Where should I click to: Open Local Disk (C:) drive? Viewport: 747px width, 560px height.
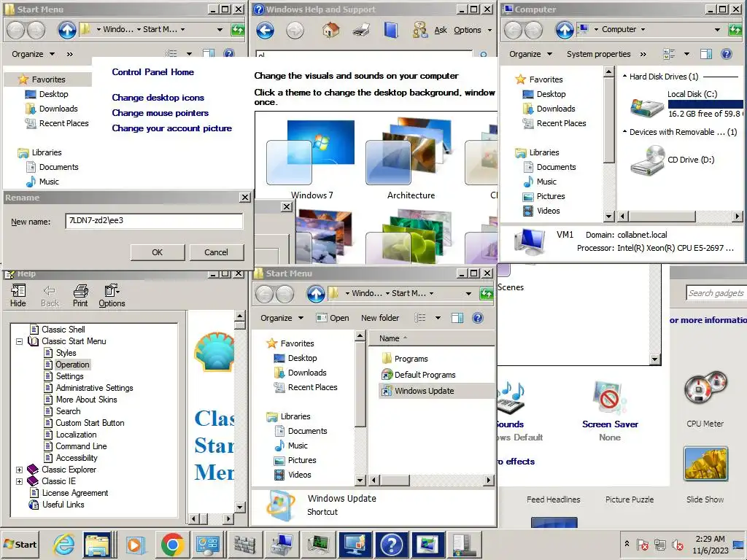point(684,104)
